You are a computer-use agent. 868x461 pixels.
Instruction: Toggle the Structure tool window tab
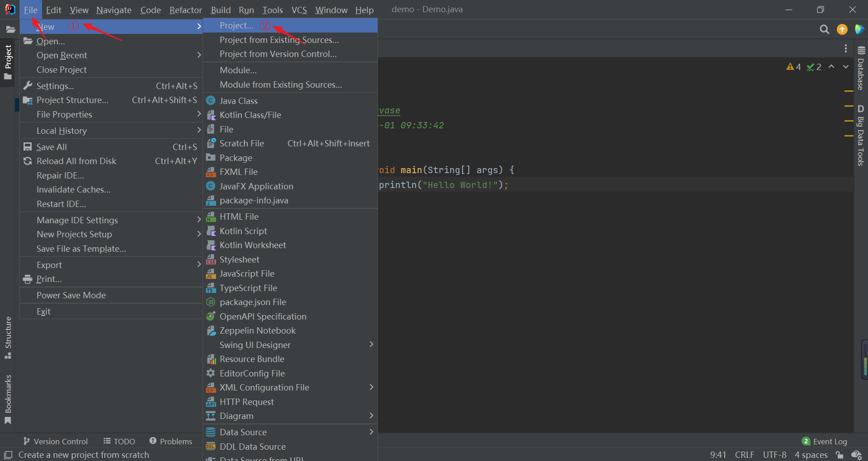tap(8, 337)
